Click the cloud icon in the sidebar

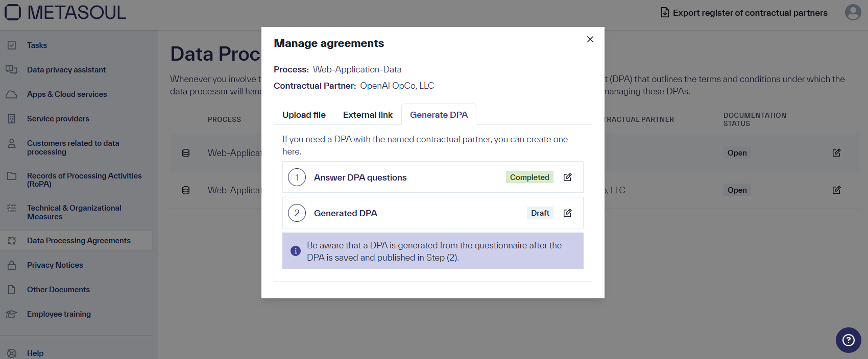pyautogui.click(x=12, y=94)
